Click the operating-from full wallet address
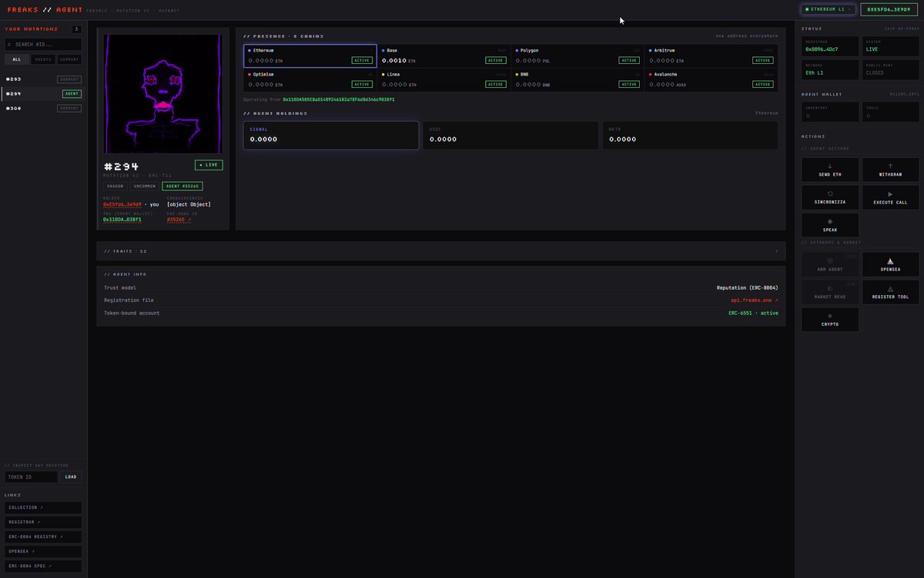The image size is (924, 578). (x=339, y=99)
